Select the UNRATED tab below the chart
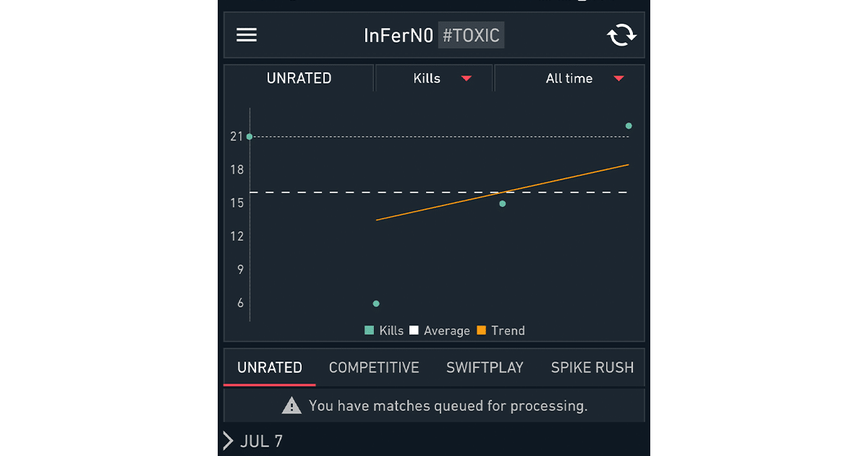The image size is (868, 456). 270,368
